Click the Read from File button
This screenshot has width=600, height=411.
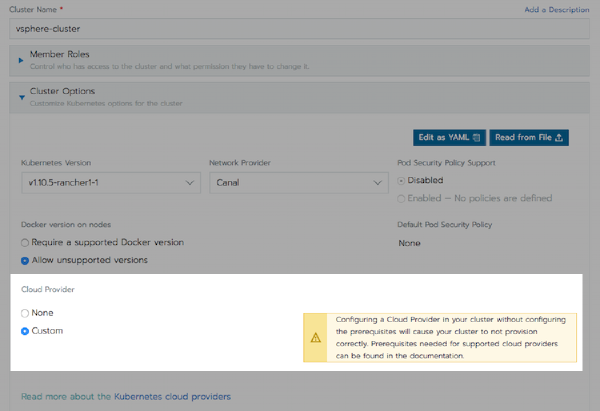coord(529,137)
